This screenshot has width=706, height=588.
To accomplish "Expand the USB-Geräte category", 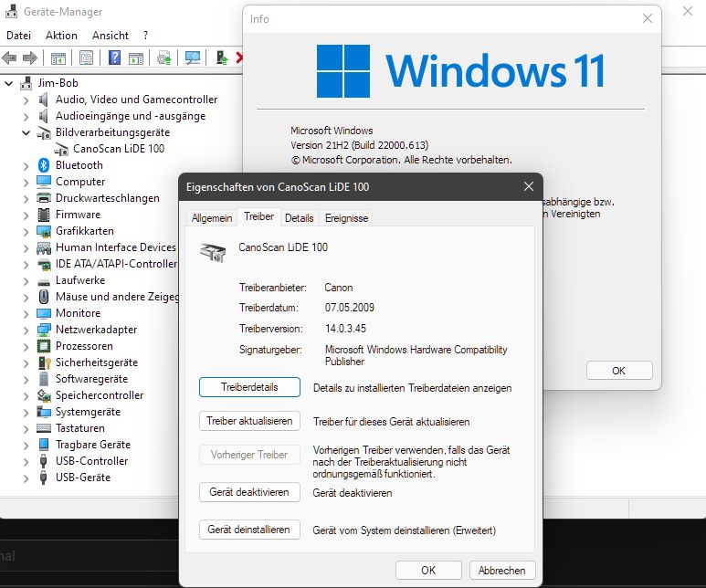I will 26,478.
